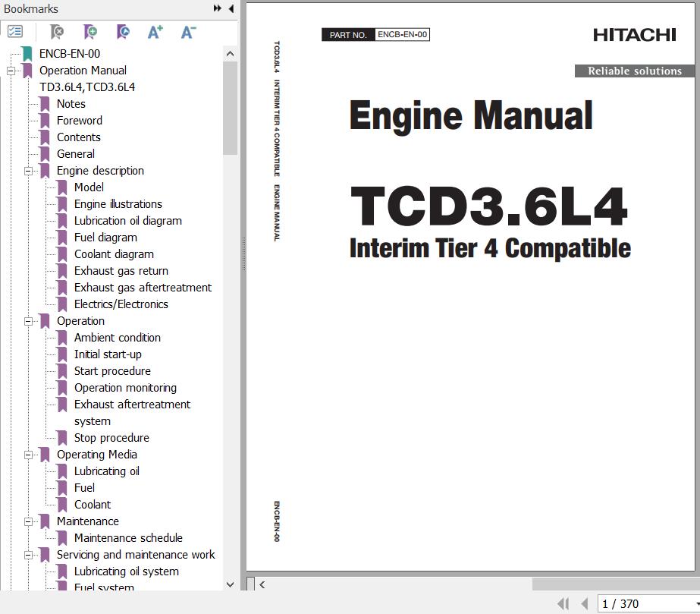Click the find current bookmark icon
The image size is (700, 614).
coord(123,32)
